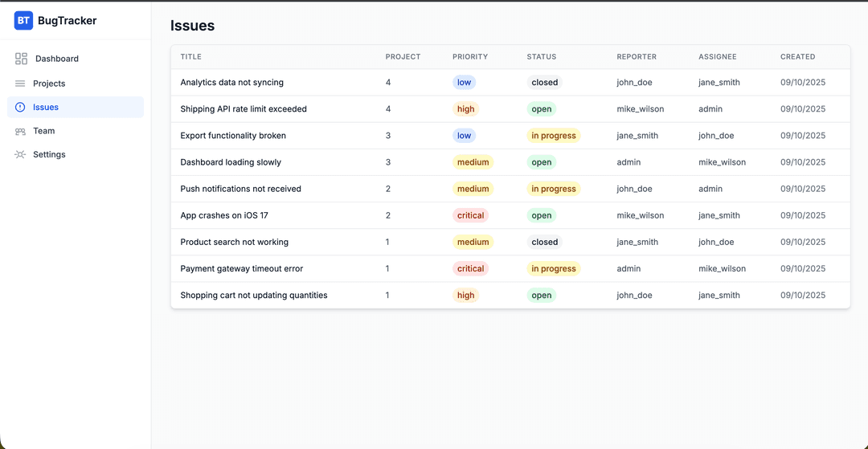Click the BT logo icon
The height and width of the screenshot is (449, 868).
click(x=23, y=21)
